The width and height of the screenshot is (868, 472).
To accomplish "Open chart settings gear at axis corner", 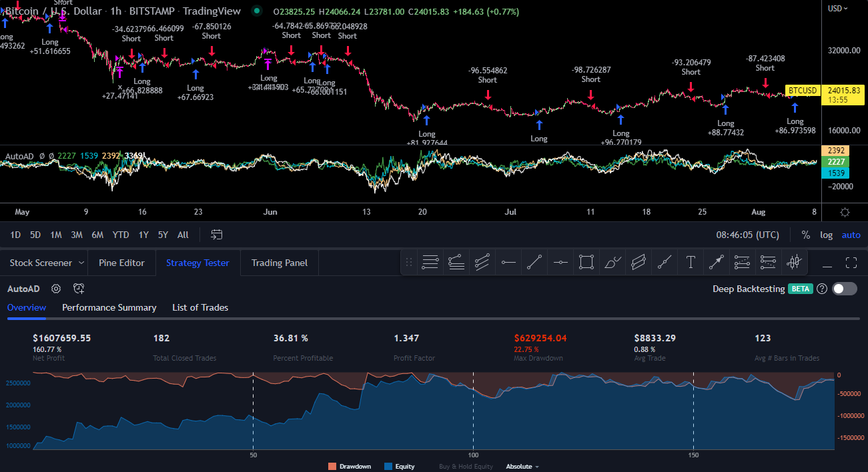I will 845,213.
